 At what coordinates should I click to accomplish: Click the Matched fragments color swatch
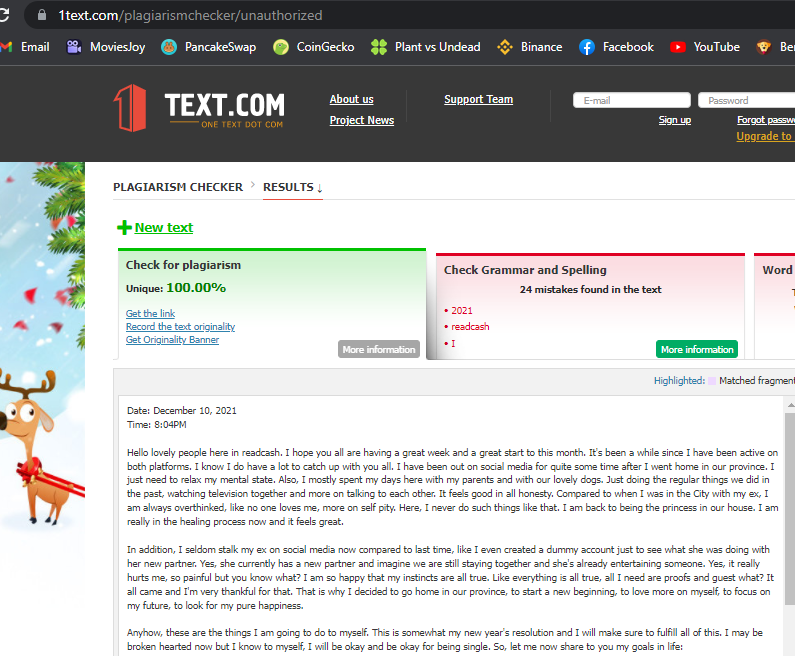[x=712, y=381]
